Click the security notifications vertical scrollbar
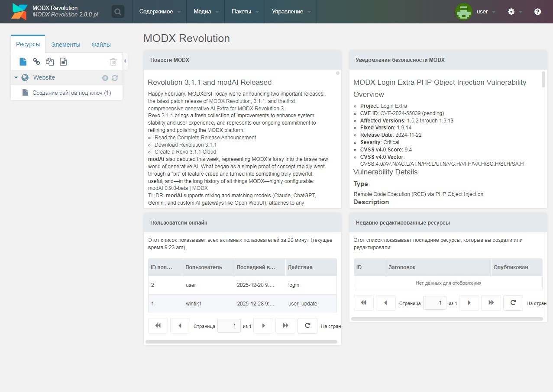The image size is (553, 392). [x=543, y=80]
